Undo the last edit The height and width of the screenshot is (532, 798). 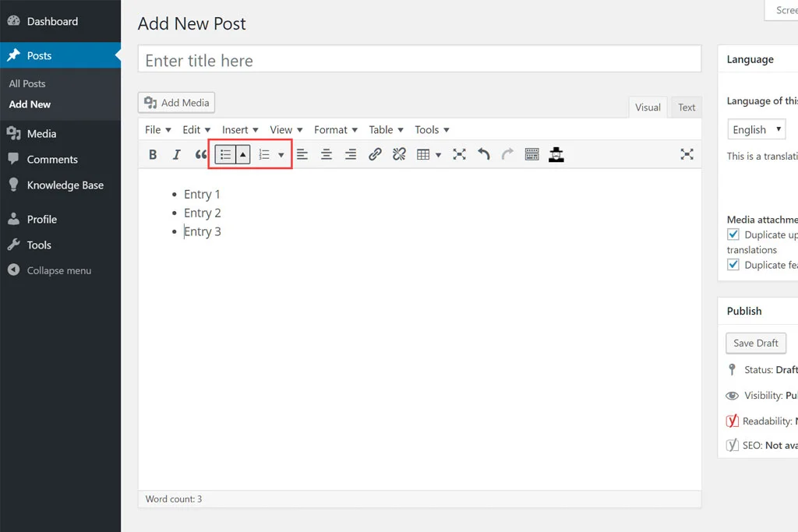pyautogui.click(x=483, y=154)
